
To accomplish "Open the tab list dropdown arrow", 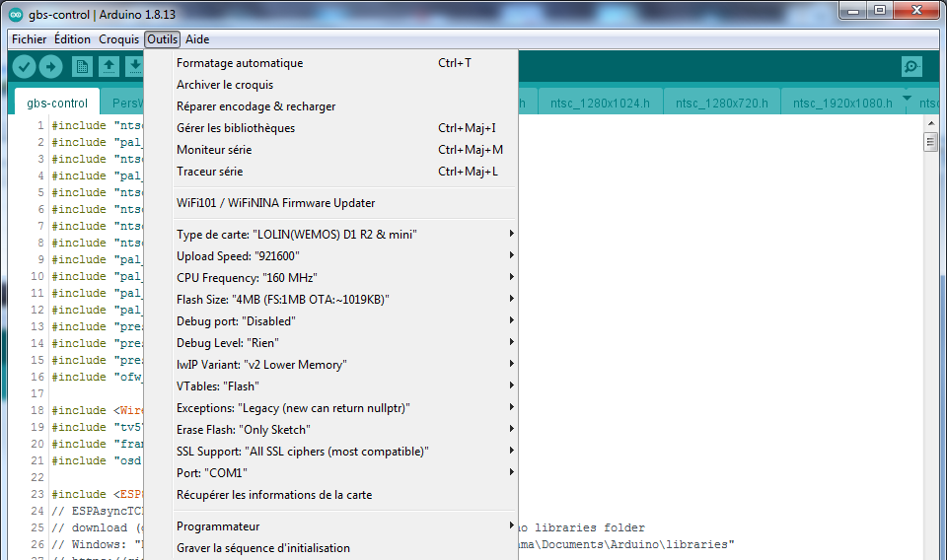I will (907, 98).
